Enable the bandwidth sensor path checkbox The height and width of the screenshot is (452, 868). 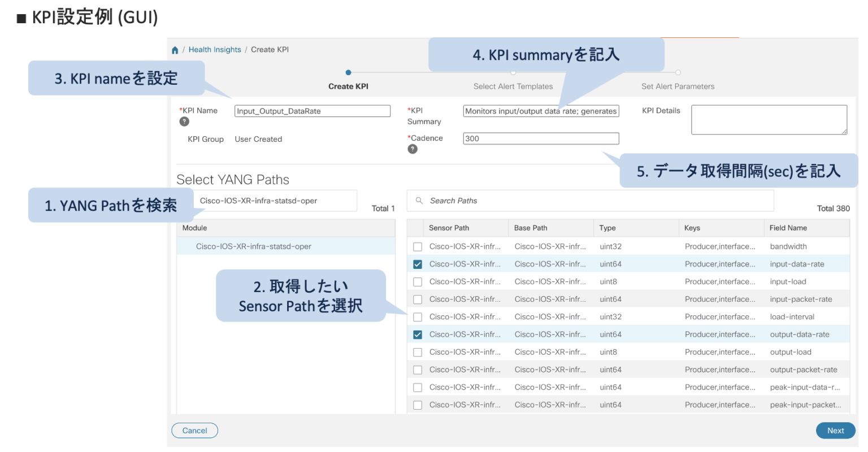tap(417, 246)
